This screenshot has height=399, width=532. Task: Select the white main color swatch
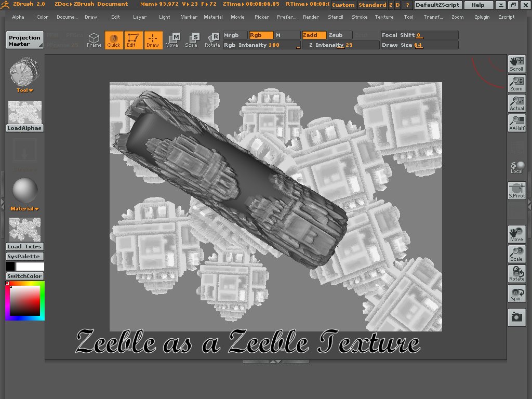30,267
